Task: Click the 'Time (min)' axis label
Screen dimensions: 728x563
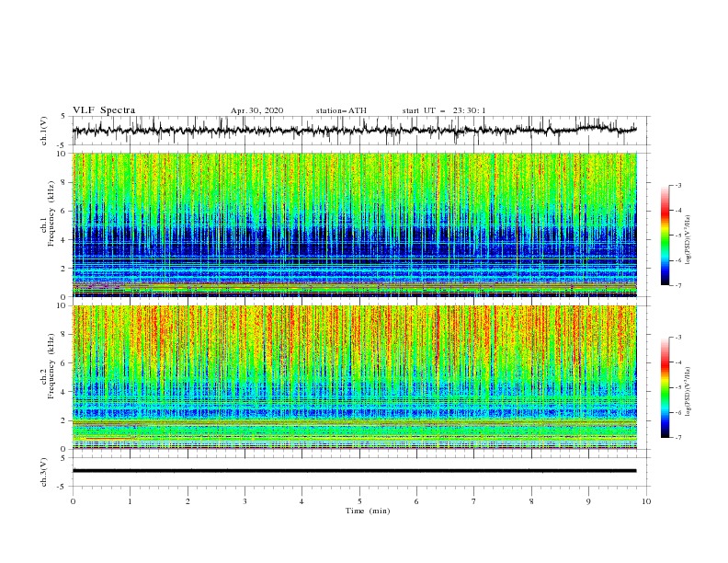Action: [368, 511]
